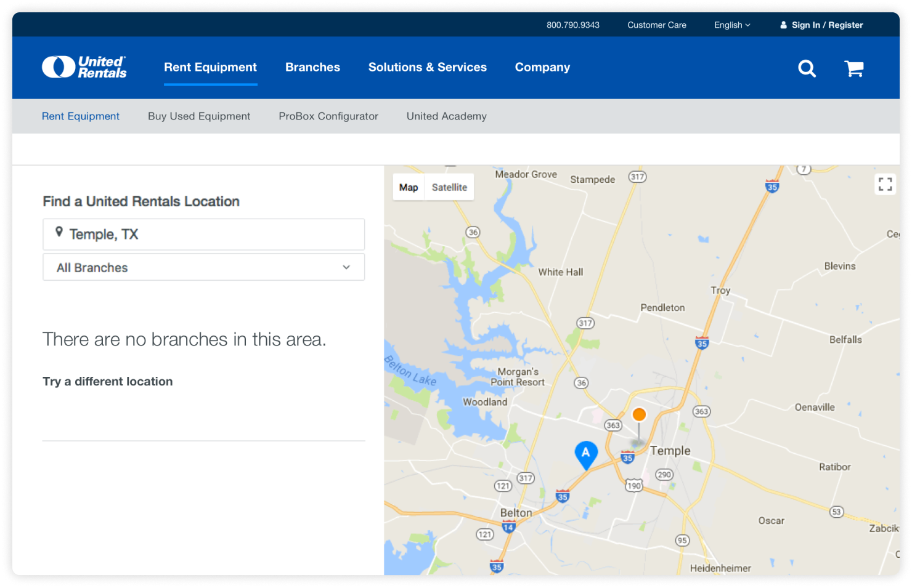The height and width of the screenshot is (588, 912).
Task: Visit the United Academy page
Action: click(446, 116)
